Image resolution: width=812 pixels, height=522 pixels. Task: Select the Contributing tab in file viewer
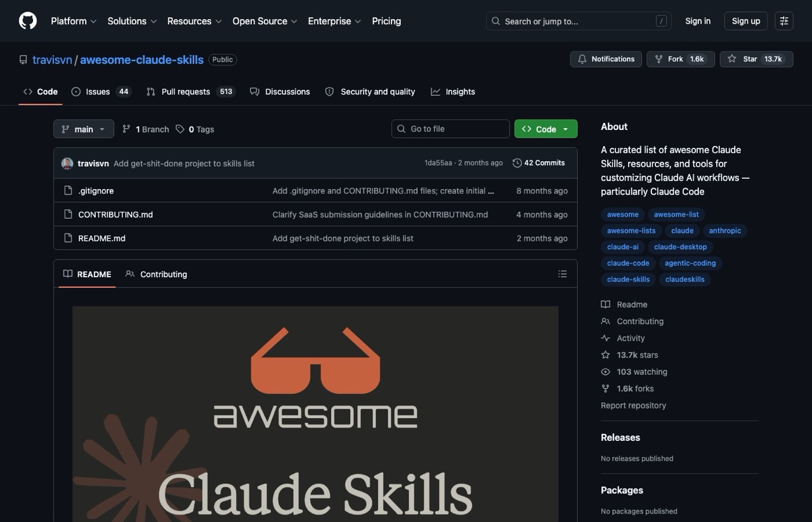pyautogui.click(x=156, y=274)
